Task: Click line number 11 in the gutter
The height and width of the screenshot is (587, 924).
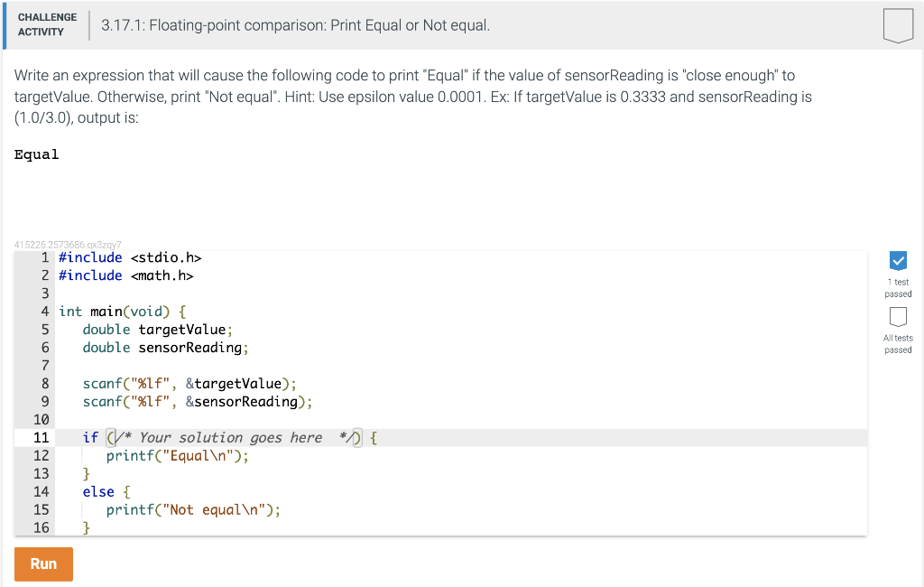Action: [41, 438]
